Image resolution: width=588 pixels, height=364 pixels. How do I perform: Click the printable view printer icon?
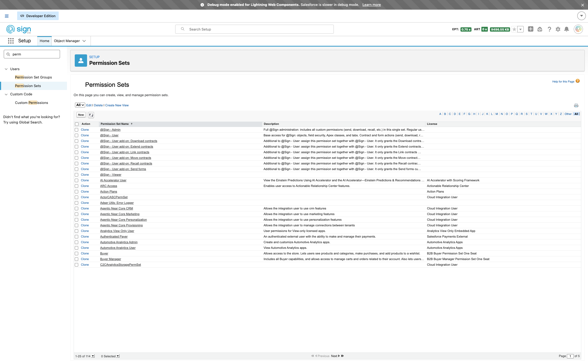point(576,106)
